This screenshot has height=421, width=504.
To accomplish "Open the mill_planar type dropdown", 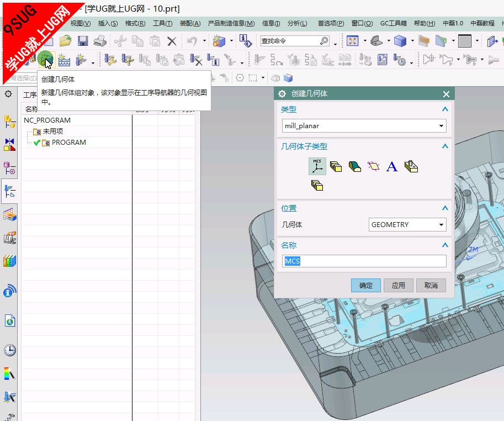I will tap(364, 126).
